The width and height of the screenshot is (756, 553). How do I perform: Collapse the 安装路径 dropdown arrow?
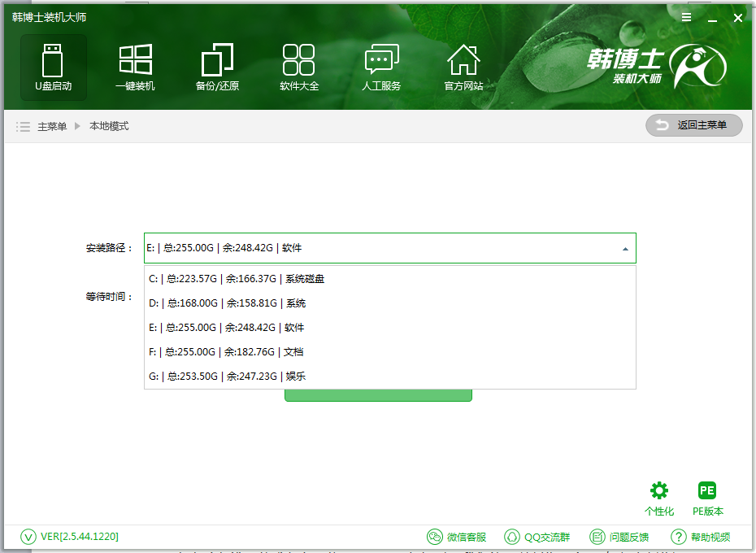click(625, 249)
